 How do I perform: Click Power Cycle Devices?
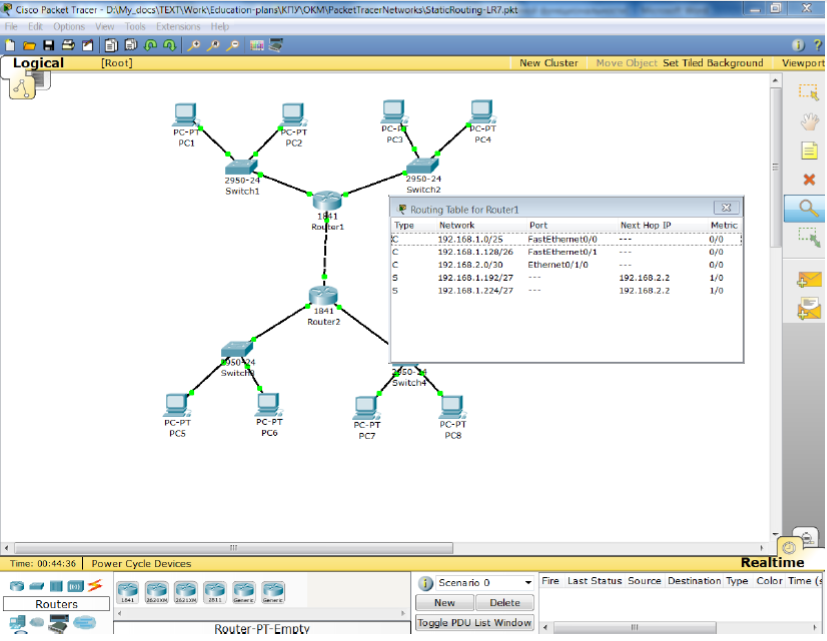point(141,563)
